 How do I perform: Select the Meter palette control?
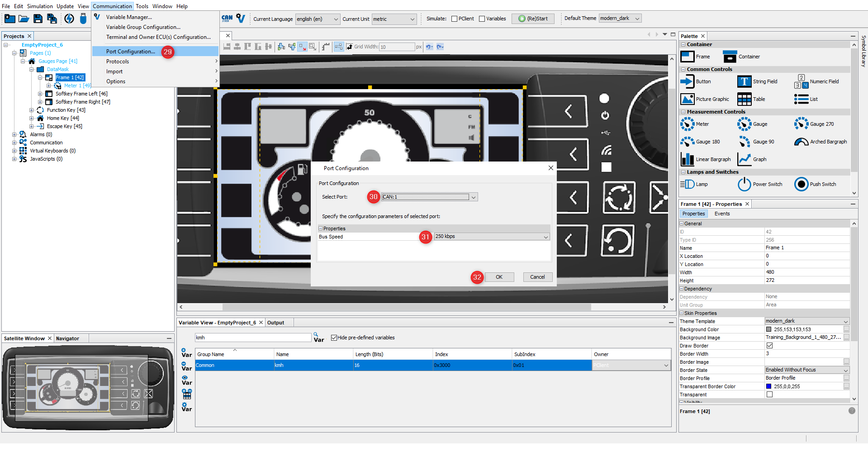click(x=687, y=124)
